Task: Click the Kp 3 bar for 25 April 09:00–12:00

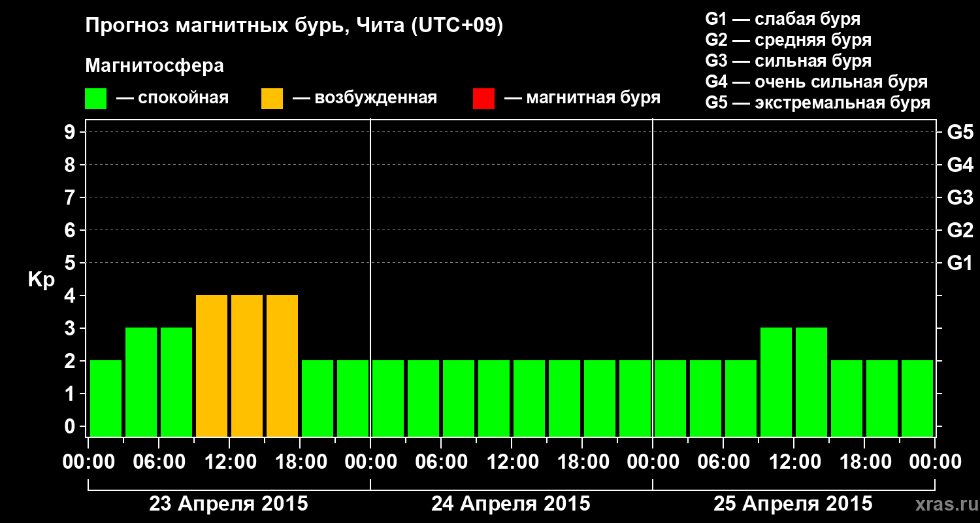Action: click(776, 382)
